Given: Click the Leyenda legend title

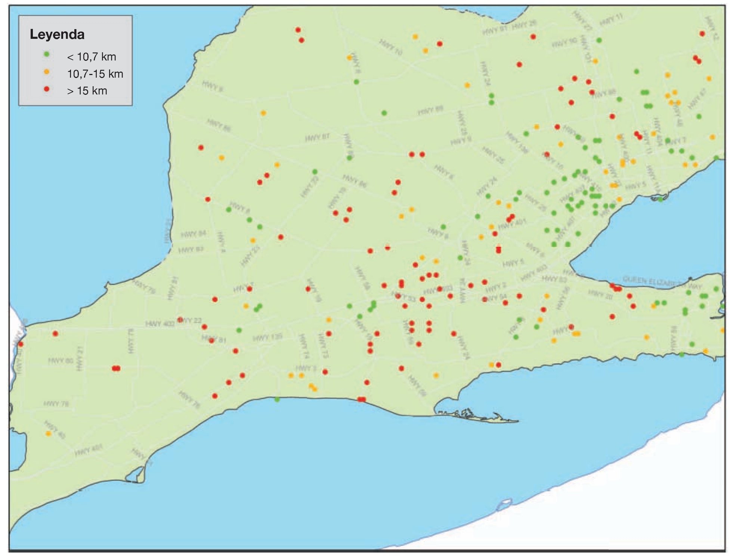Looking at the screenshot, I should [x=57, y=34].
